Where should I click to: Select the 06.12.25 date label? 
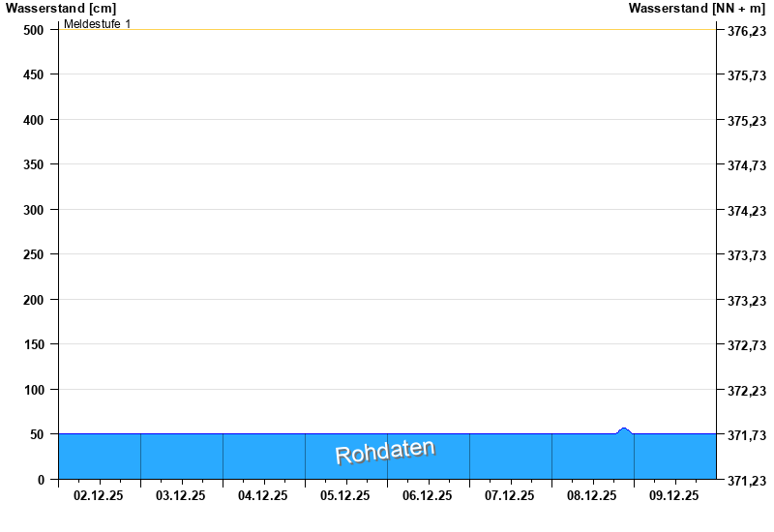pos(428,495)
